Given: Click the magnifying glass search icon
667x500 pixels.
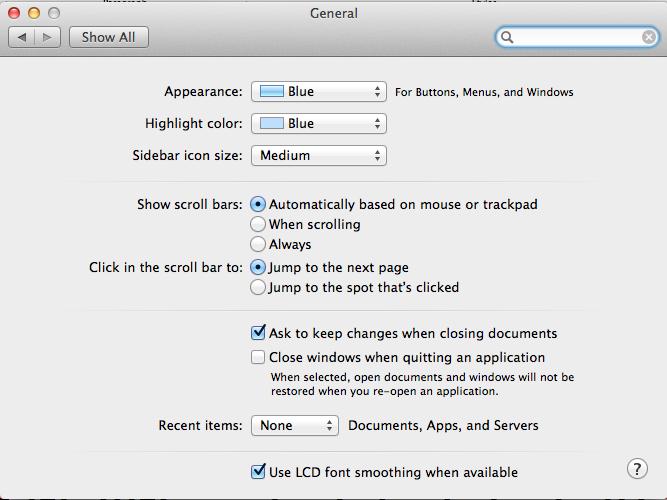Looking at the screenshot, I should pyautogui.click(x=507, y=37).
